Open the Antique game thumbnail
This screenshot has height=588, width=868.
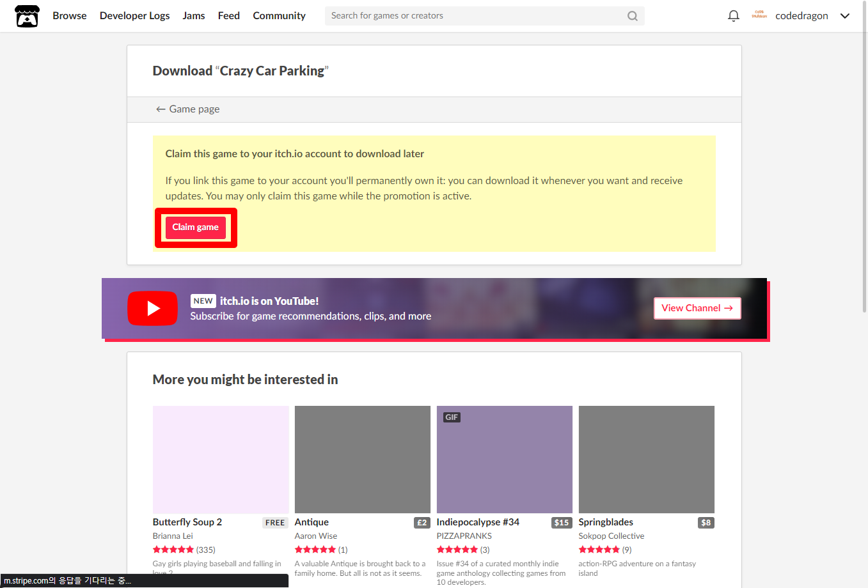[x=363, y=460]
